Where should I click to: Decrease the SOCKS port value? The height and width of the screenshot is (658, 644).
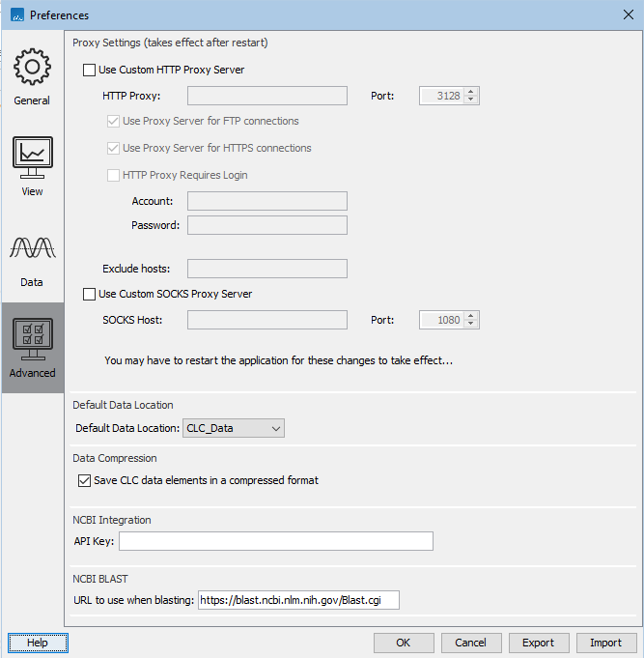click(x=471, y=324)
